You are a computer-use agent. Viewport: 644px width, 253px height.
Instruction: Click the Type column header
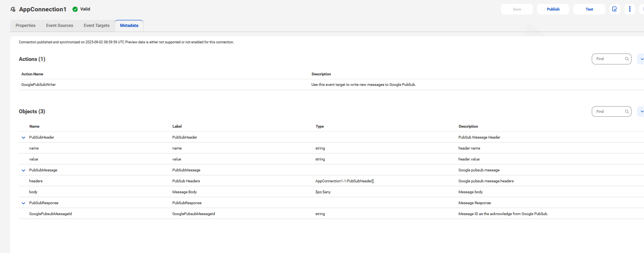pos(320,126)
